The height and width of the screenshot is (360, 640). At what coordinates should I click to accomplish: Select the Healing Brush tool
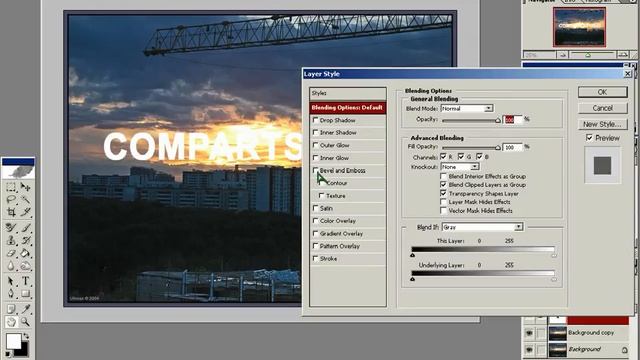[x=11, y=228]
